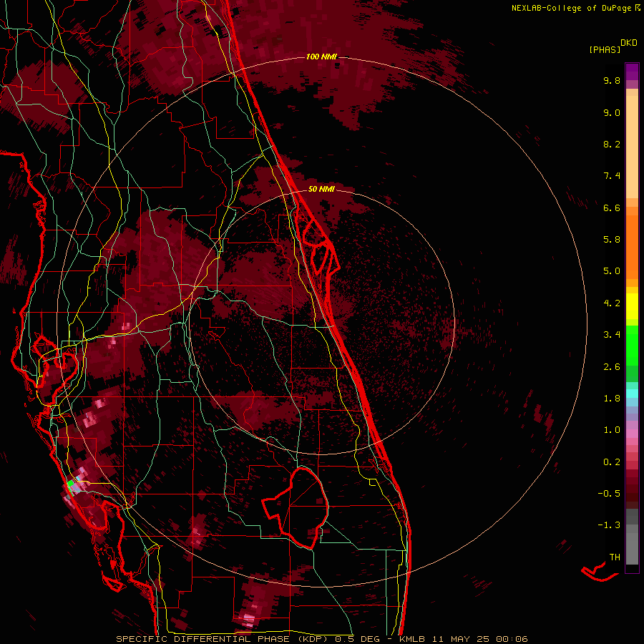Click the 00:06 time stamp in the caption
This screenshot has width=644, height=644.
pyautogui.click(x=512, y=639)
